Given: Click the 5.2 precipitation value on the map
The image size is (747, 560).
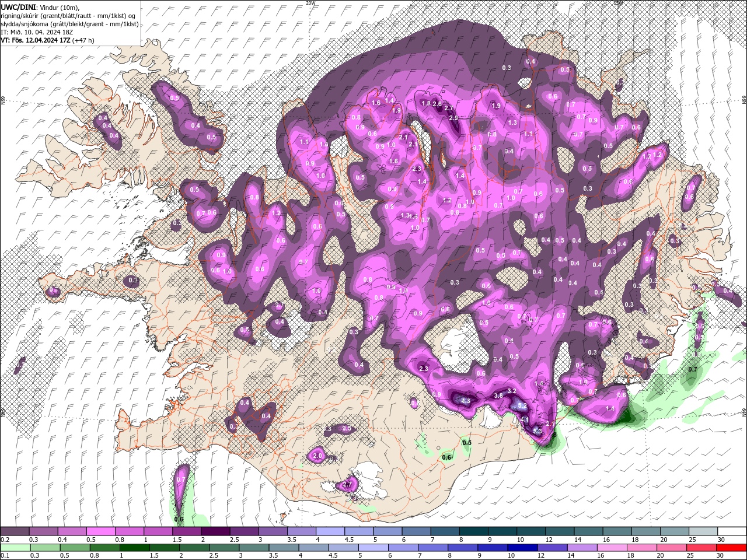Looking at the screenshot, I should tap(522, 405).
